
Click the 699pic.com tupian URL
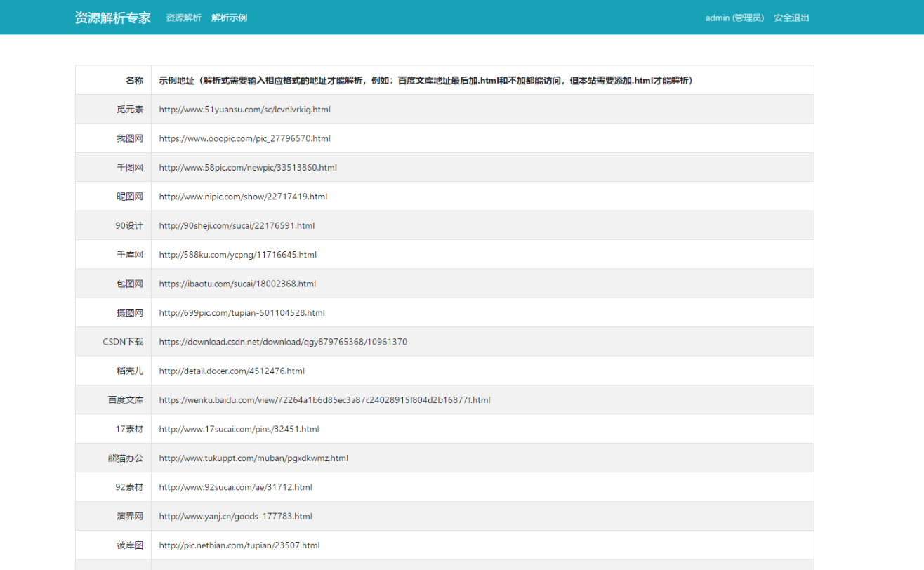(x=242, y=313)
